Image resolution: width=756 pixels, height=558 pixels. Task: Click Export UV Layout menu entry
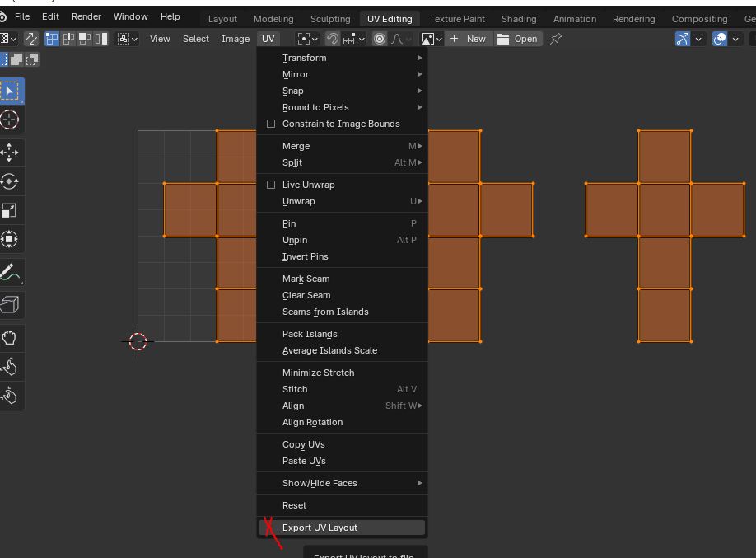pyautogui.click(x=320, y=528)
